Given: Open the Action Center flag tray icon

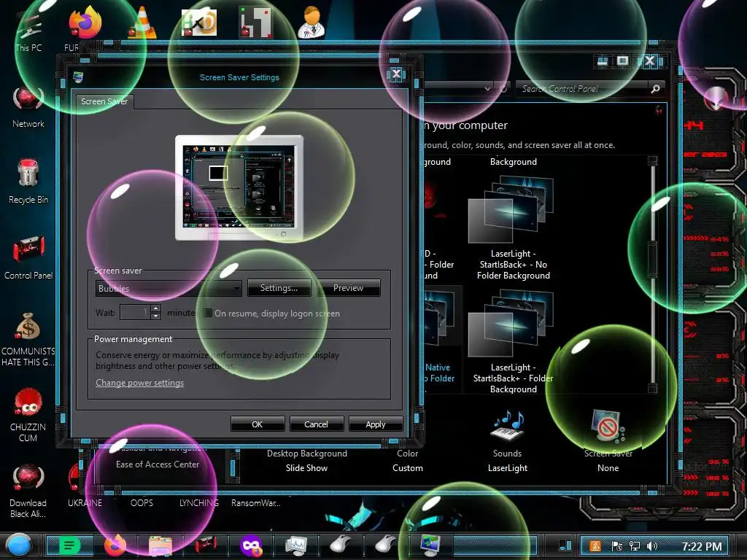Looking at the screenshot, I should pyautogui.click(x=616, y=546).
